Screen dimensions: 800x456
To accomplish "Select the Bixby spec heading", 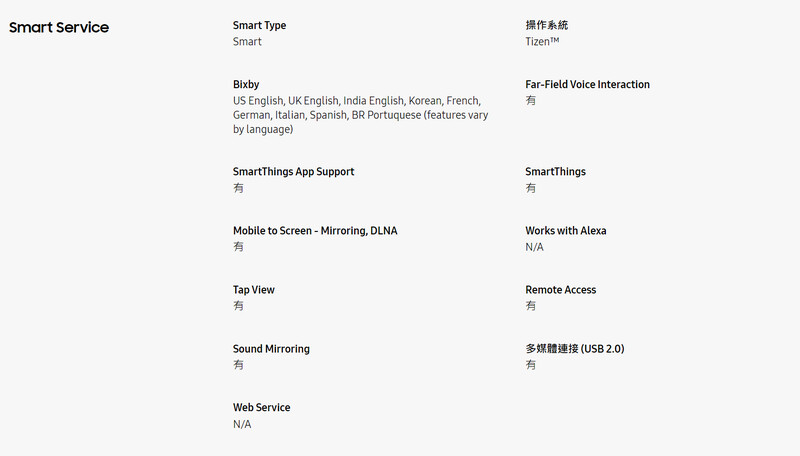I will pyautogui.click(x=246, y=84).
